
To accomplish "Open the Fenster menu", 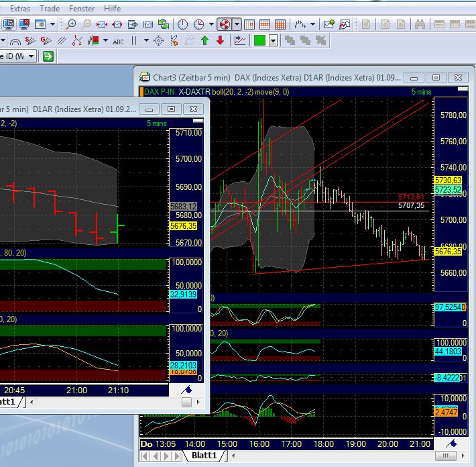I will click(80, 9).
